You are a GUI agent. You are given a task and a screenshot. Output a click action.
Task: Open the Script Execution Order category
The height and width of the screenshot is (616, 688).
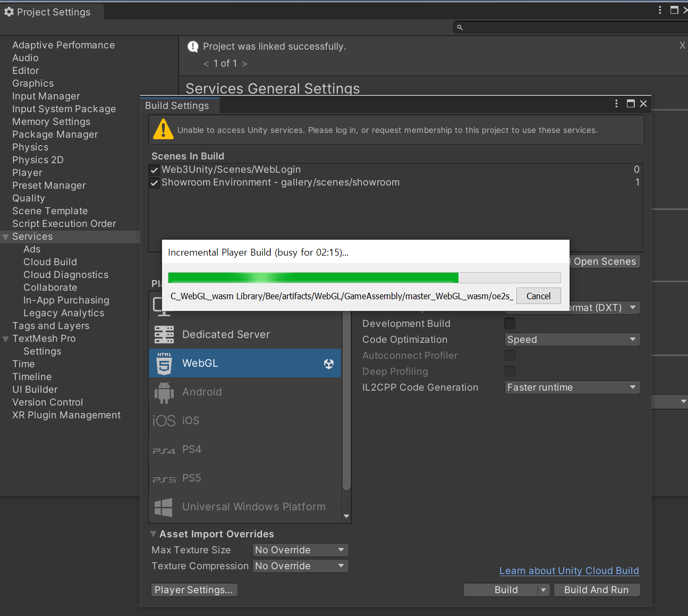[64, 224]
